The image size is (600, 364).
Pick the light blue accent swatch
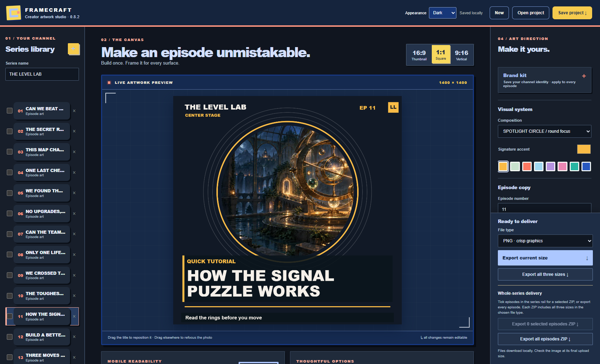(x=539, y=166)
